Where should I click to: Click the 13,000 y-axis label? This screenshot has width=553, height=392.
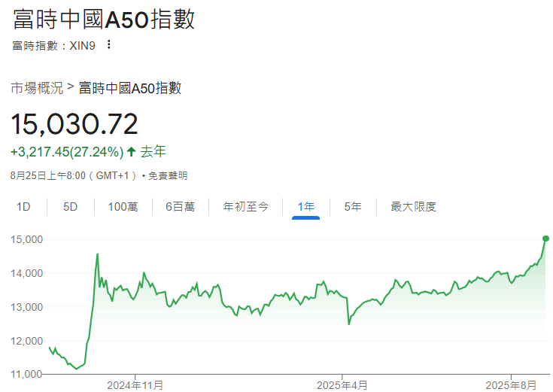[x=26, y=307]
